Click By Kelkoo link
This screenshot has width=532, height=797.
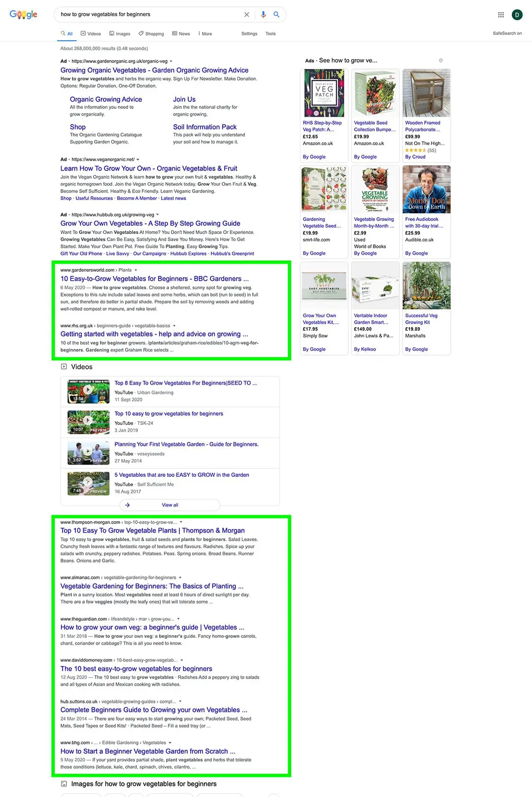click(x=365, y=349)
